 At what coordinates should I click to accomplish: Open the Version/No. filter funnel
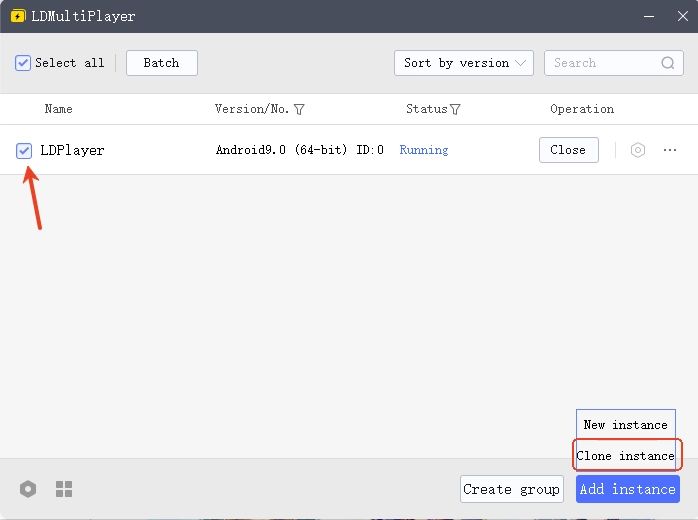(299, 109)
